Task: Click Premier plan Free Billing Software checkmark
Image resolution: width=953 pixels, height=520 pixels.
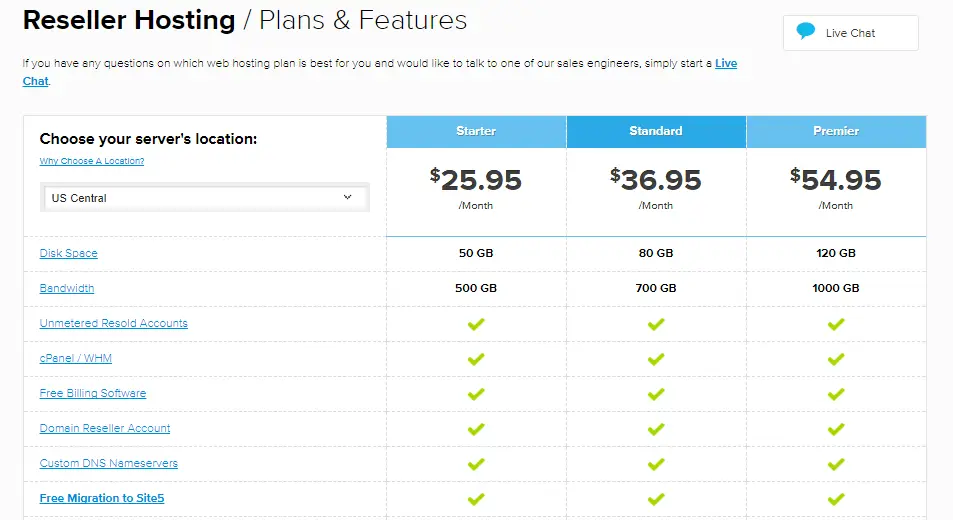Action: [x=836, y=394]
